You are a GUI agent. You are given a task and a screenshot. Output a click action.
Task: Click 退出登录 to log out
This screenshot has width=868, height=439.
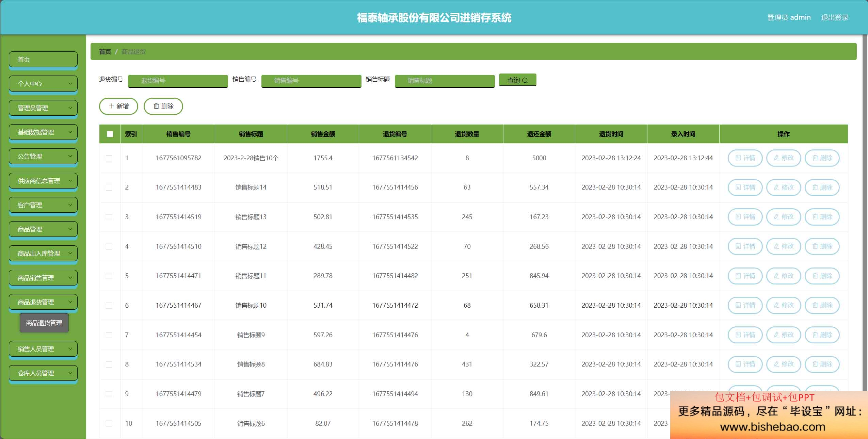[835, 17]
